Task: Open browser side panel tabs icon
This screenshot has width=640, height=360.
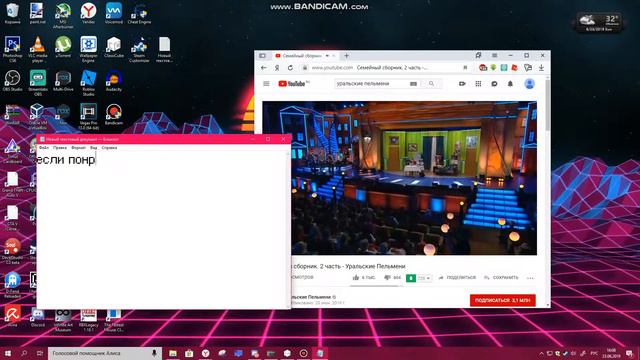Action: point(262,56)
